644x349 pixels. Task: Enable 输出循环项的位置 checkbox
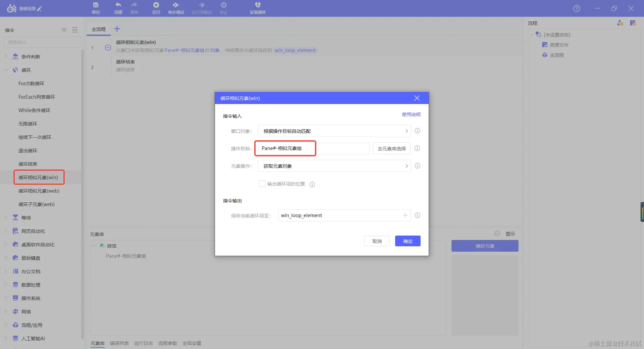pyautogui.click(x=262, y=184)
